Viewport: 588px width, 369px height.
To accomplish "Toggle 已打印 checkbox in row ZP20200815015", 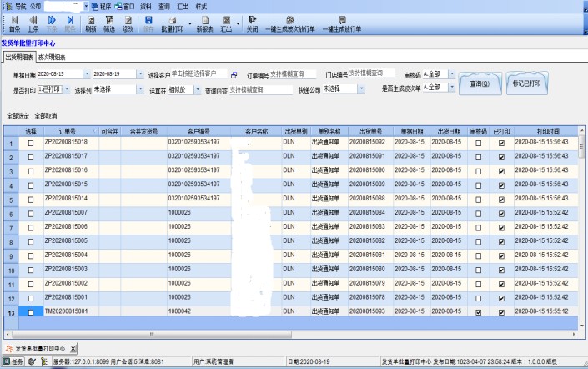I will tap(501, 185).
